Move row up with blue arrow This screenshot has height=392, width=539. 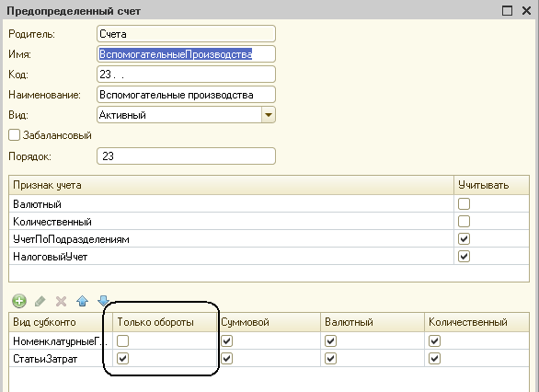pos(83,301)
